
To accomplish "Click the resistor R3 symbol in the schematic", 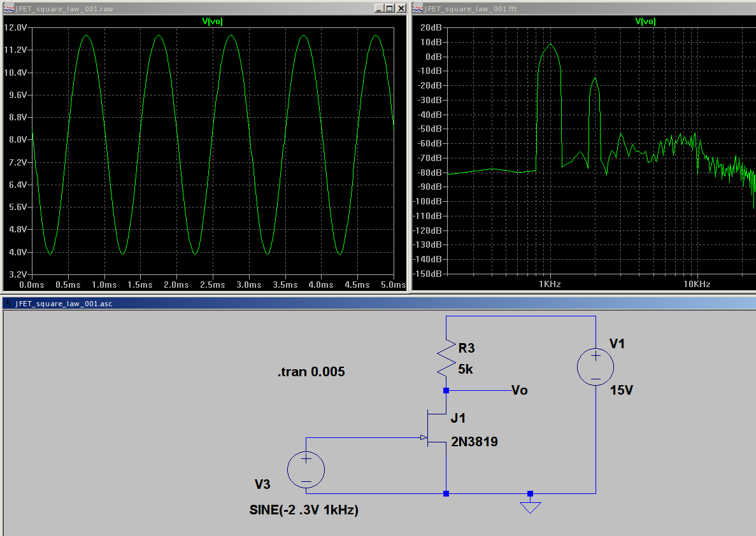I will tap(446, 358).
